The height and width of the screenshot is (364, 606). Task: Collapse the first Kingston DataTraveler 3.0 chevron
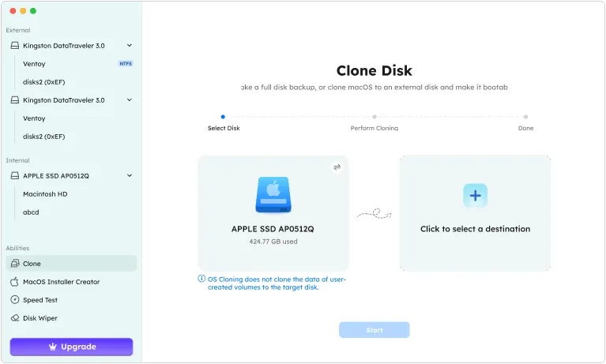pyautogui.click(x=130, y=46)
